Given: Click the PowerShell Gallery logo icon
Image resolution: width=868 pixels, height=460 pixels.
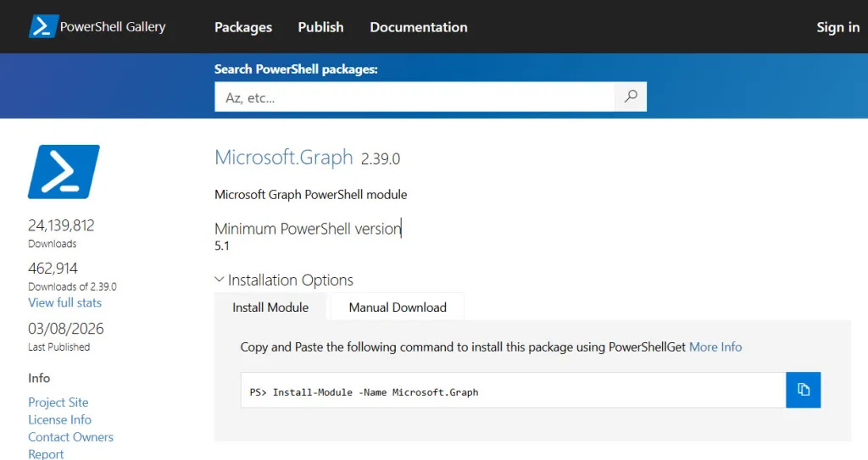Looking at the screenshot, I should [43, 26].
